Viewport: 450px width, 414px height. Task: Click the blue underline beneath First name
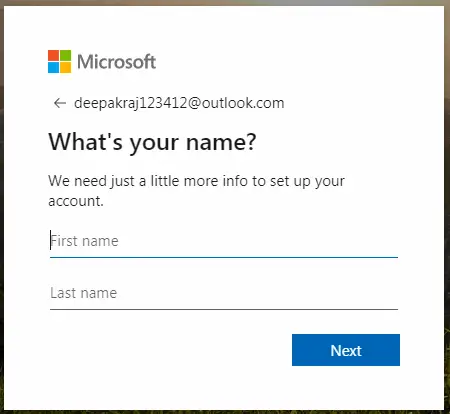coord(224,257)
